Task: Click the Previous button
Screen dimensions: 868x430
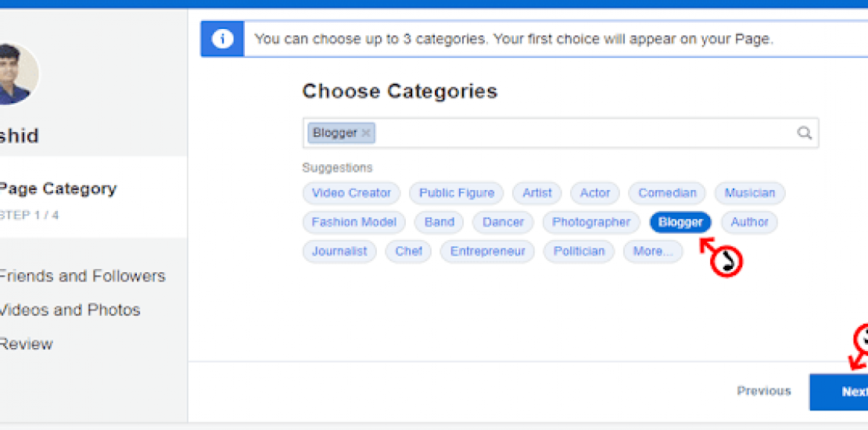Action: (x=763, y=391)
